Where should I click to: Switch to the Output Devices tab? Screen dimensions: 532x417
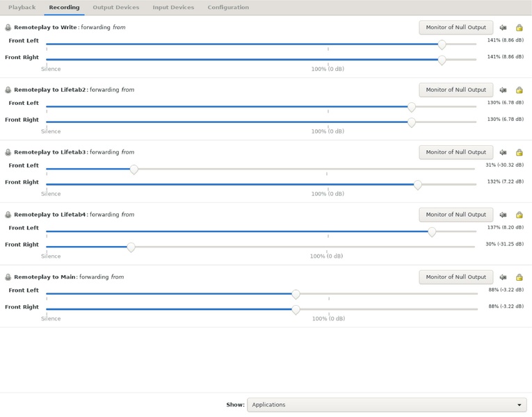(115, 8)
